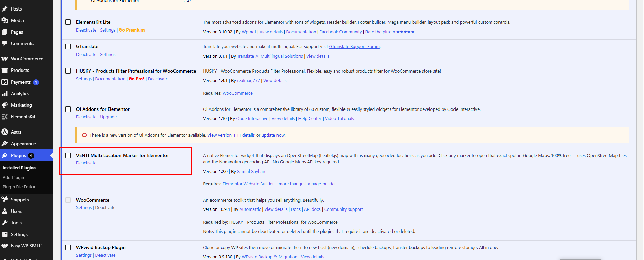Open the WooCommerce Settings link in plugin row
The image size is (644, 260).
point(84,207)
